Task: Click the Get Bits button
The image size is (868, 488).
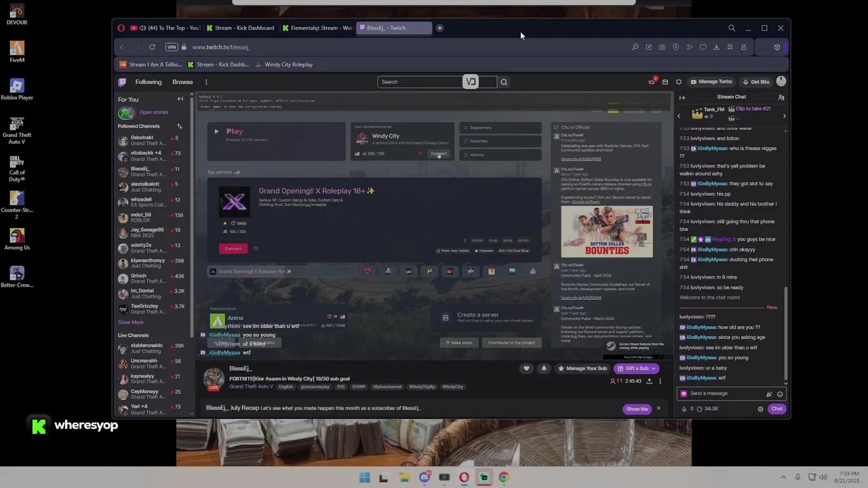Action: (x=756, y=82)
